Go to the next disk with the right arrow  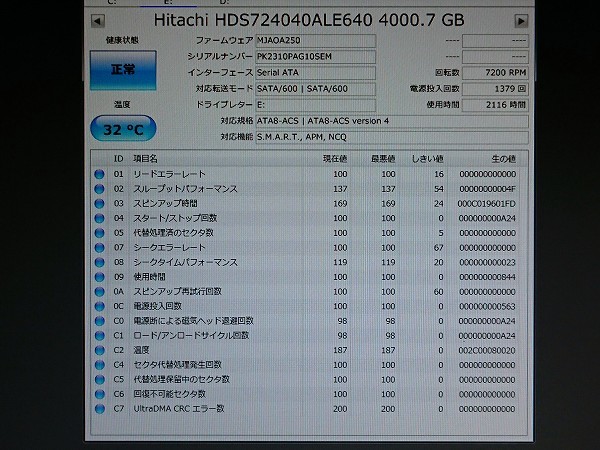(521, 21)
